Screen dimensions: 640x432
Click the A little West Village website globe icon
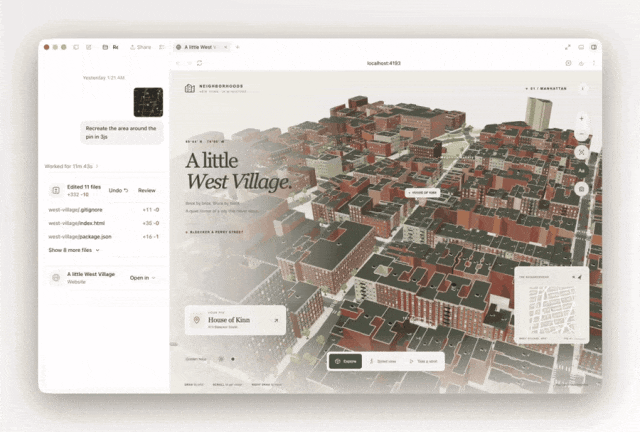point(56,278)
